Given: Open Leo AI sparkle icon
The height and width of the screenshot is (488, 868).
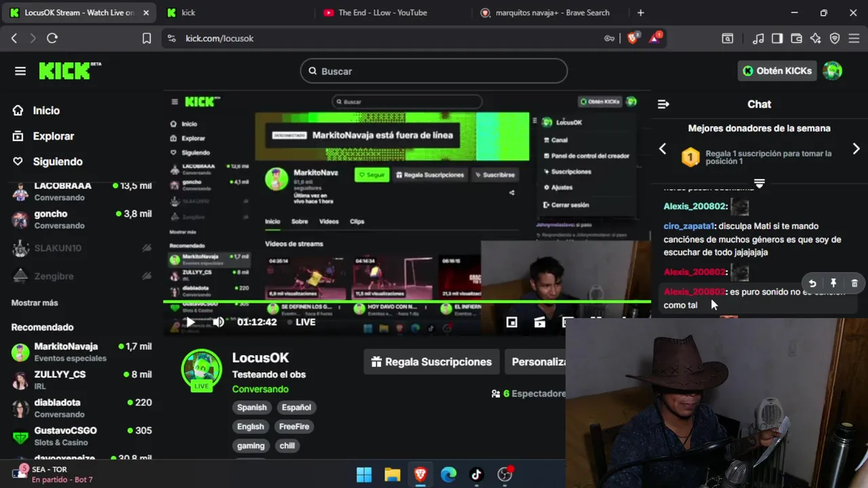Looking at the screenshot, I should (816, 39).
